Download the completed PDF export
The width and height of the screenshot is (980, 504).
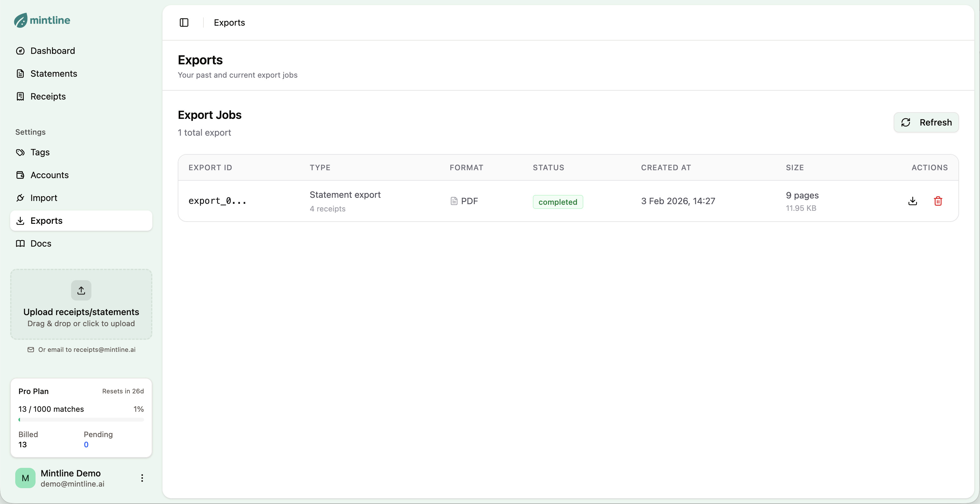tap(912, 201)
